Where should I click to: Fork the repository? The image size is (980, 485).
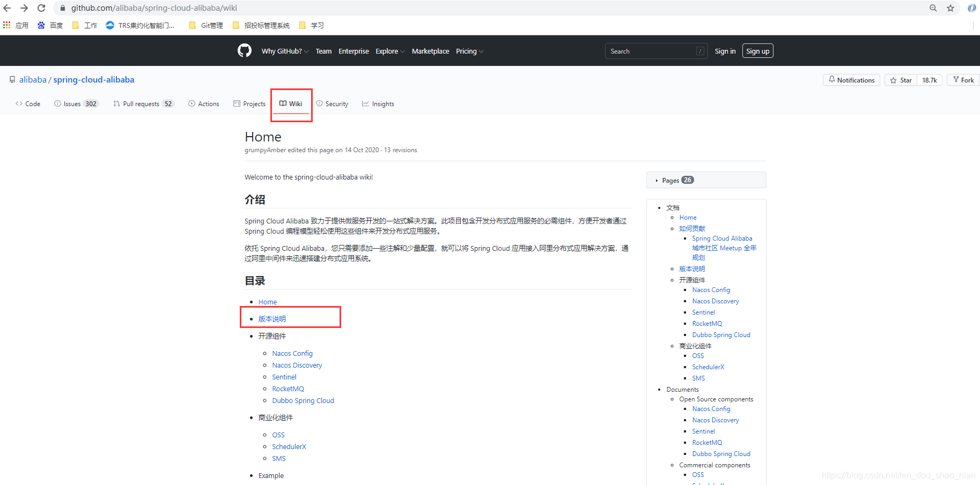pos(963,80)
